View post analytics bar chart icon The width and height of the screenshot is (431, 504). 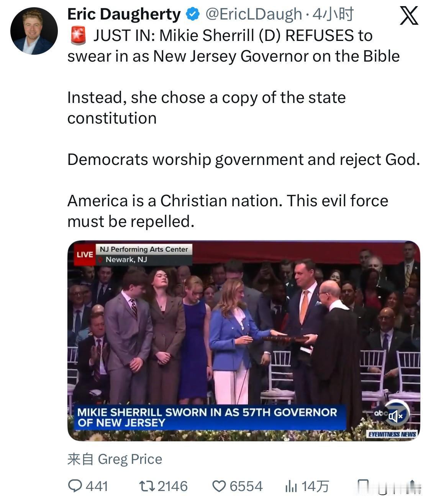click(291, 486)
